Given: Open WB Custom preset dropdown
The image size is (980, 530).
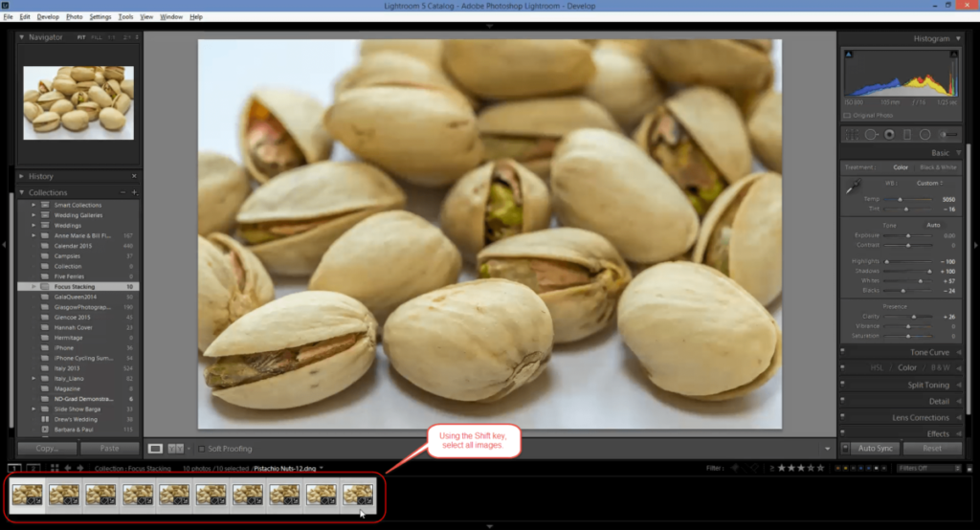Looking at the screenshot, I should [930, 183].
